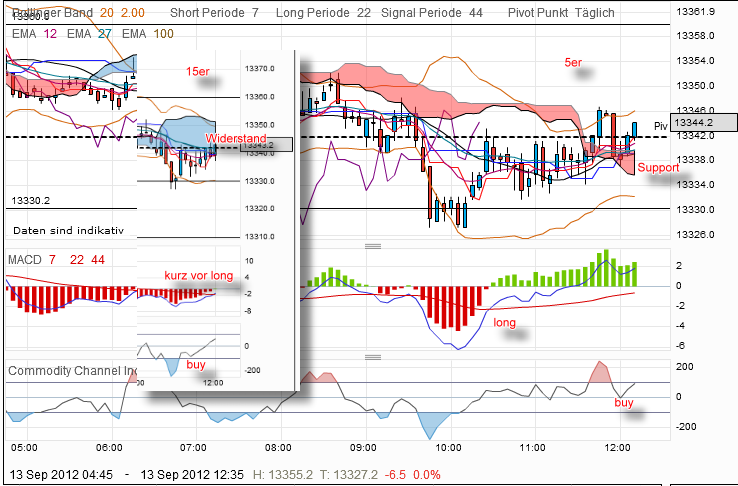This screenshot has width=738, height=486.
Task: Click the 08:00 time axis label
Action: point(278,447)
